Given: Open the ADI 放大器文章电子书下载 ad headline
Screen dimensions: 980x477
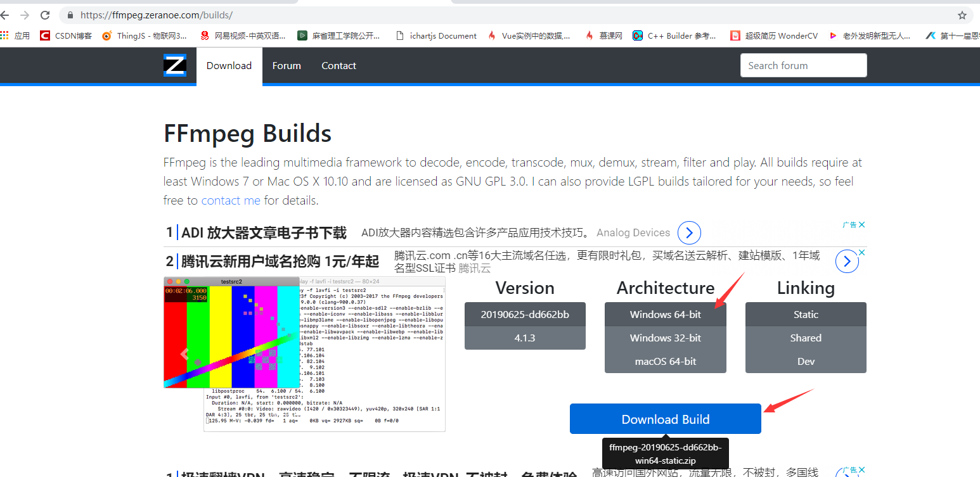Looking at the screenshot, I should coord(264,233).
